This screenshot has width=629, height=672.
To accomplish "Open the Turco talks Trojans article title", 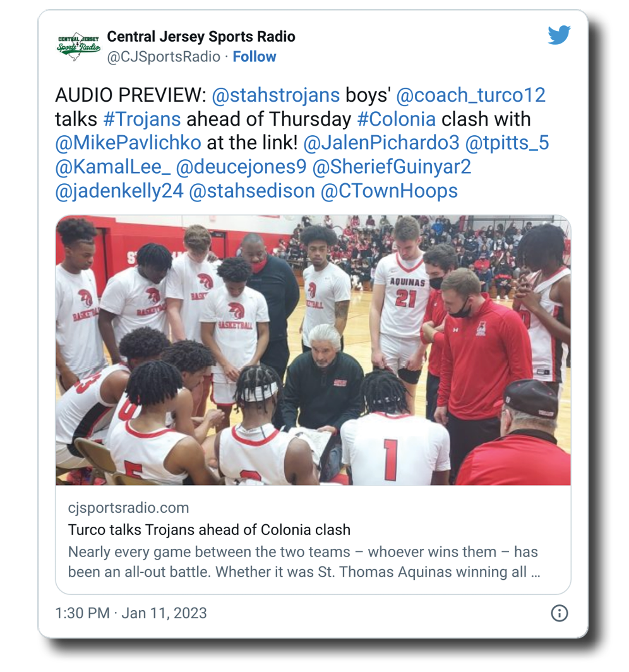I will (x=209, y=530).
